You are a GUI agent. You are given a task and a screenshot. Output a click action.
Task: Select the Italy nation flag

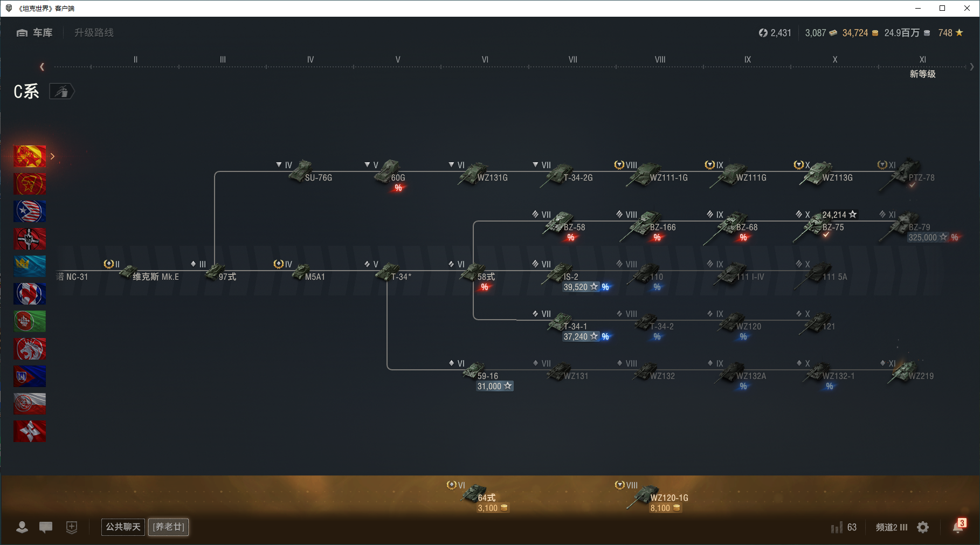coord(30,321)
